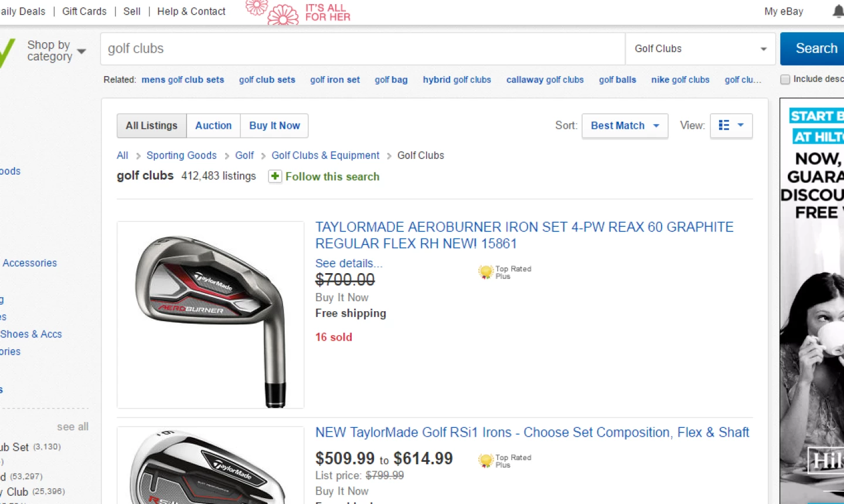Click the green plus Follow this search icon

pos(275,176)
